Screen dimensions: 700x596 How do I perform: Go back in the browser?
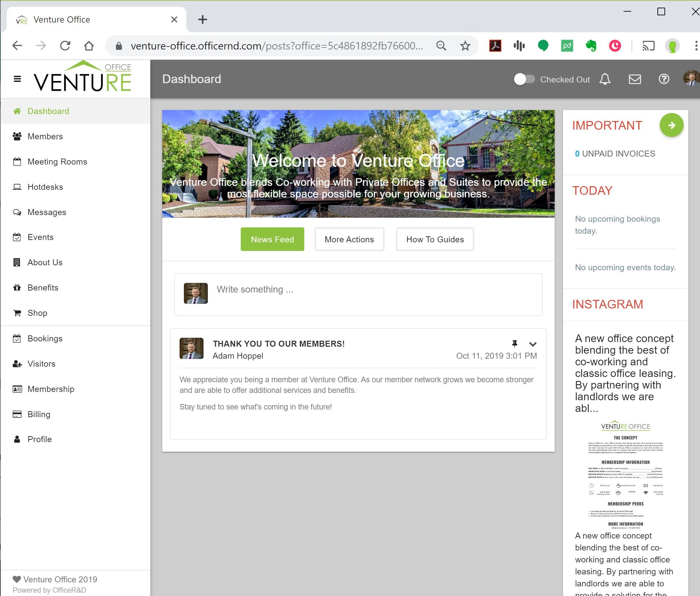(17, 46)
